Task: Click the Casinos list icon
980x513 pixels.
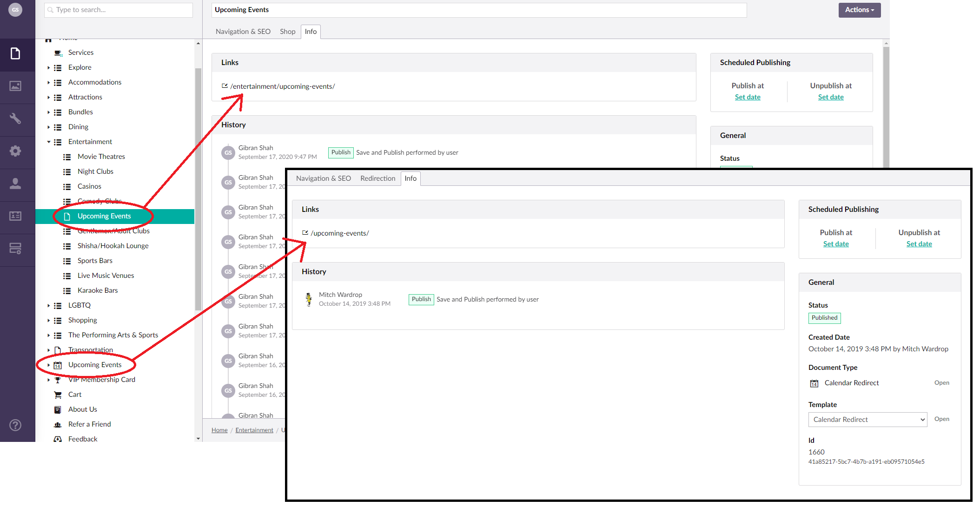Action: point(67,187)
